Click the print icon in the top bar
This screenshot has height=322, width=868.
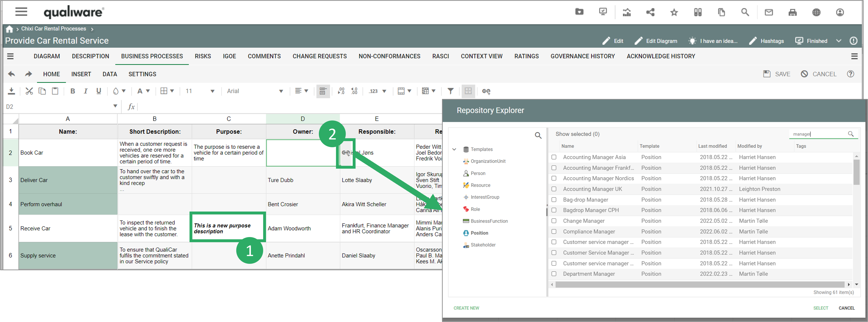(x=793, y=12)
